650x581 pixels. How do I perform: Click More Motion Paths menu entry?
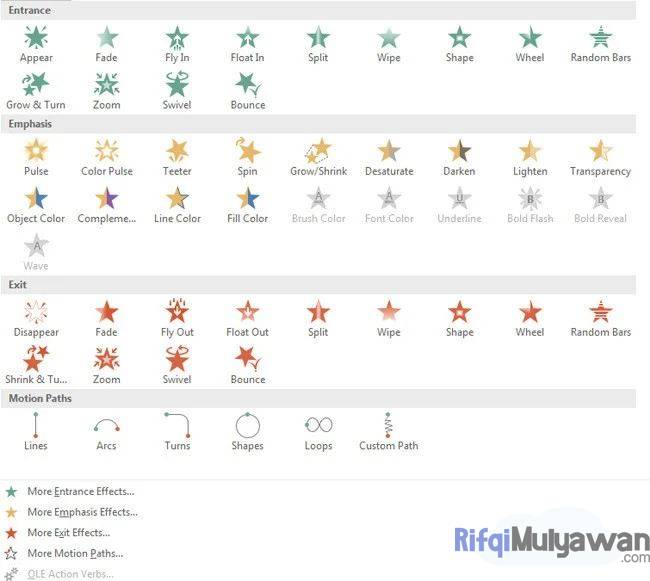[75, 553]
